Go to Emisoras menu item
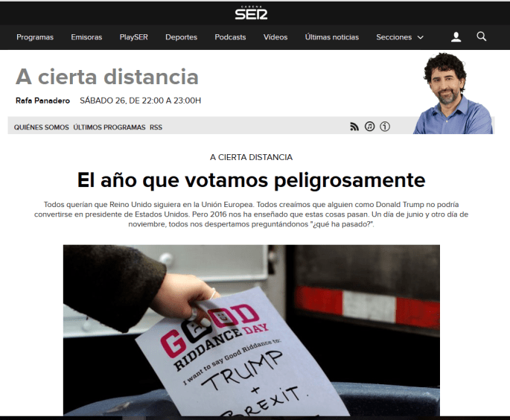The image size is (510, 420). [x=86, y=37]
